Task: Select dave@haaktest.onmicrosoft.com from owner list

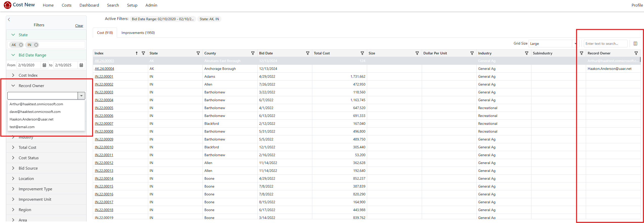Action: 35,112
